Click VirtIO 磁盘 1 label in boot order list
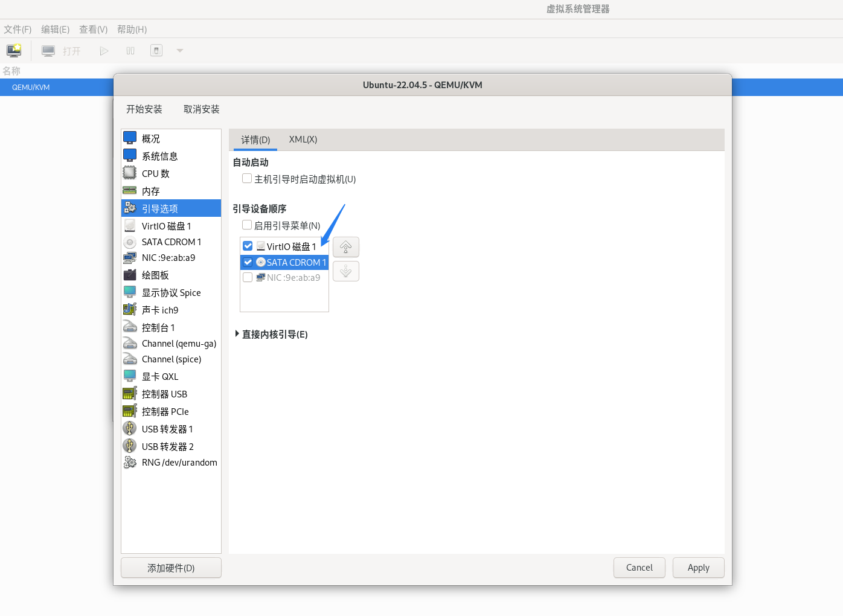The height and width of the screenshot is (616, 843). coord(292,246)
